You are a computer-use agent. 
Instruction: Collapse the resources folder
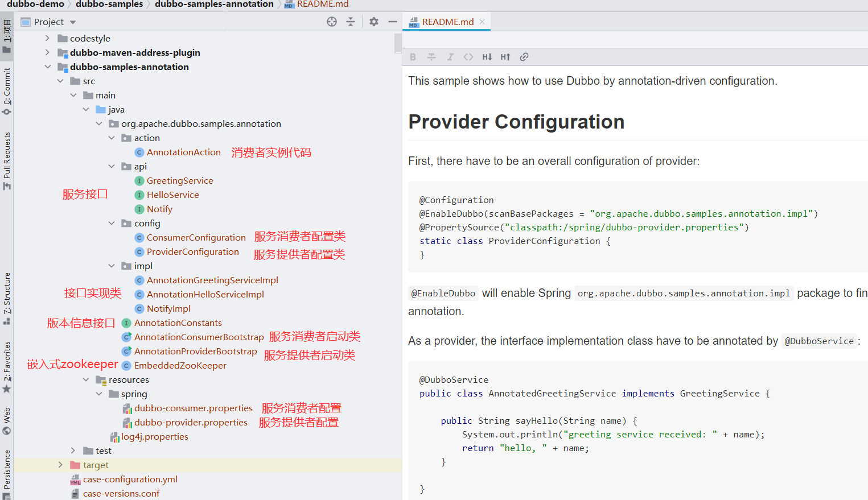86,379
